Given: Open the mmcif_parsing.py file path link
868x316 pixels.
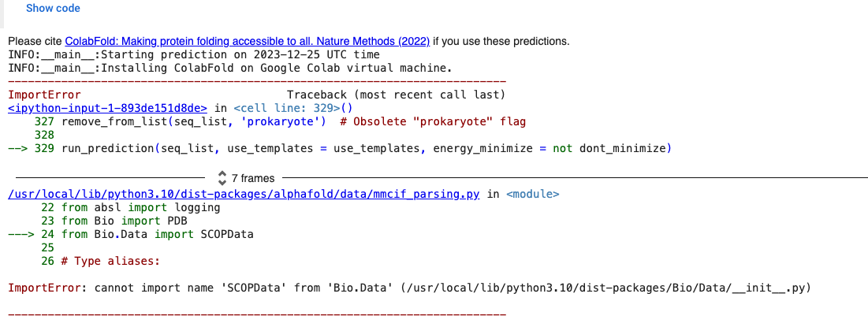Looking at the screenshot, I should point(243,194).
